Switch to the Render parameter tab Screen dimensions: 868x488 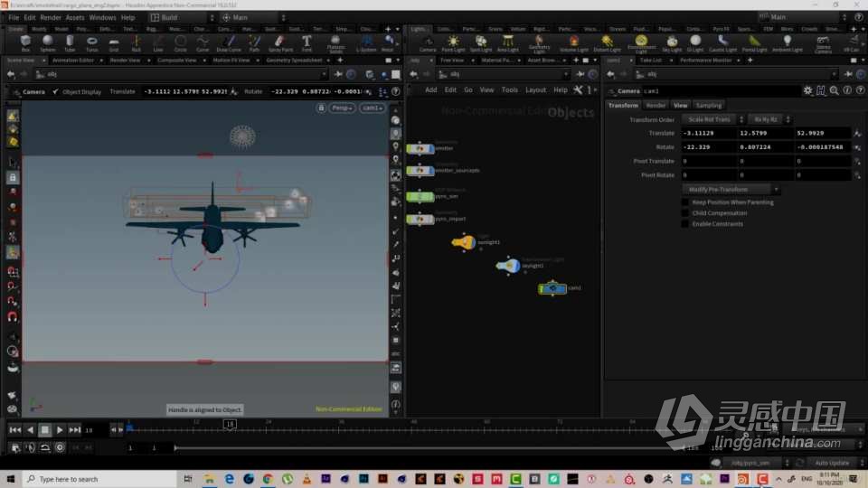656,105
